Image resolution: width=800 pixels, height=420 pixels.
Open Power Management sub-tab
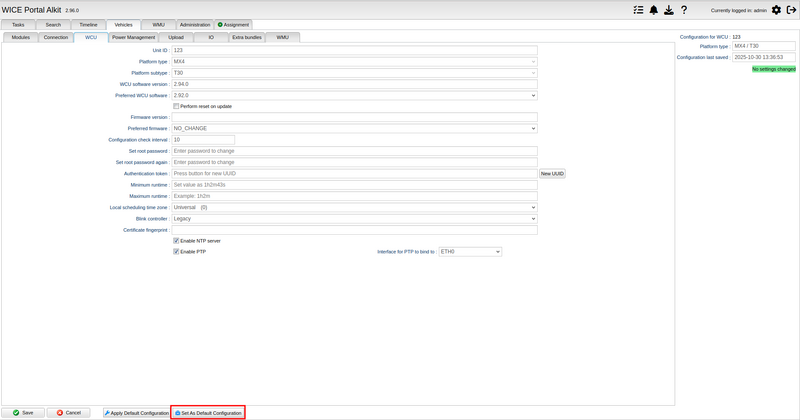click(x=134, y=37)
